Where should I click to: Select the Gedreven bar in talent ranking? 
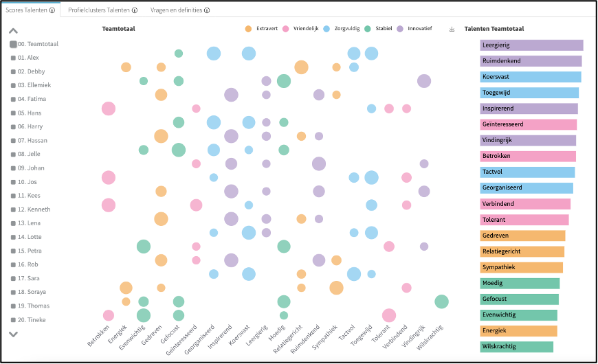[522, 236]
